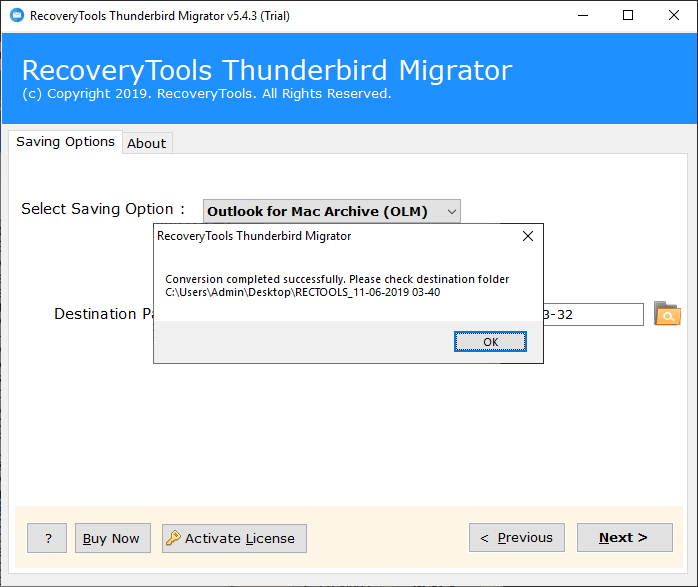Image resolution: width=698 pixels, height=587 pixels.
Task: Close the conversion message dialog with X
Action: [x=527, y=236]
